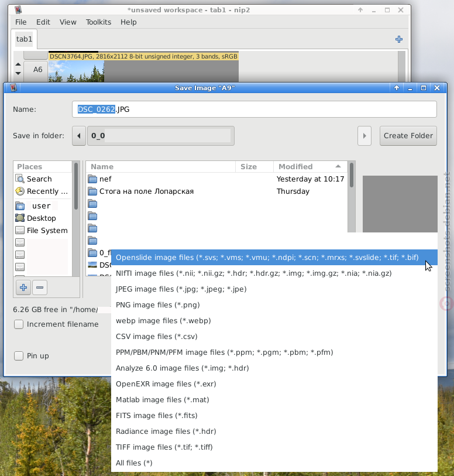454x476 pixels.
Task: Choose webp image files filter
Action: tap(274, 321)
